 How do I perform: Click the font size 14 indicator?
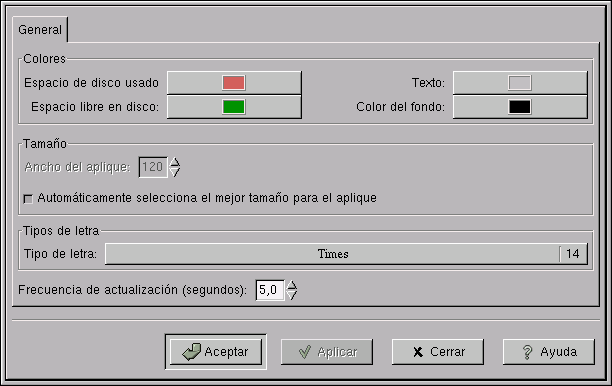click(x=573, y=254)
